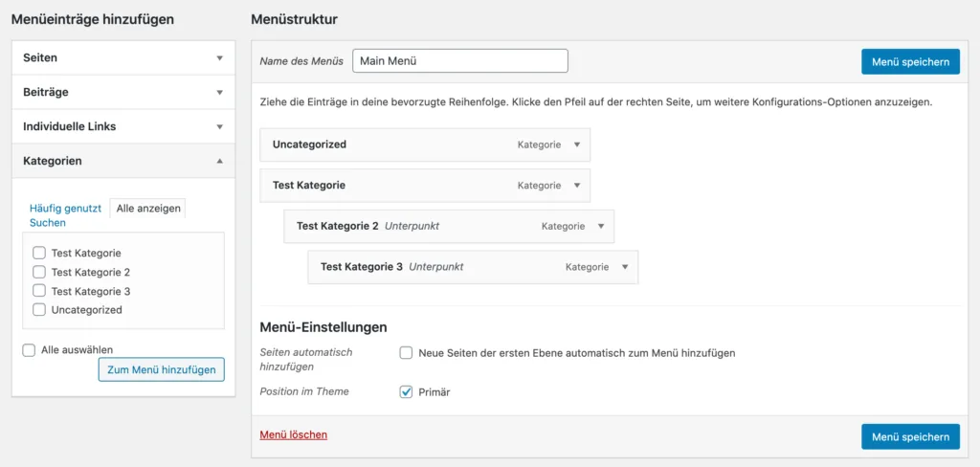Viewport: 980px width, 467px height.
Task: Open options arrow for Uncategorized menu item
Action: click(577, 145)
